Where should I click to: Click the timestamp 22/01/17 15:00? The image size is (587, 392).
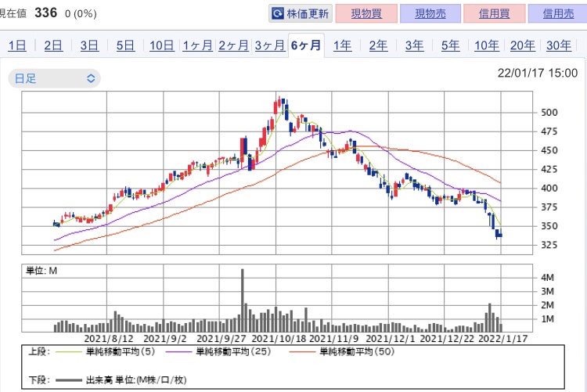click(x=538, y=73)
